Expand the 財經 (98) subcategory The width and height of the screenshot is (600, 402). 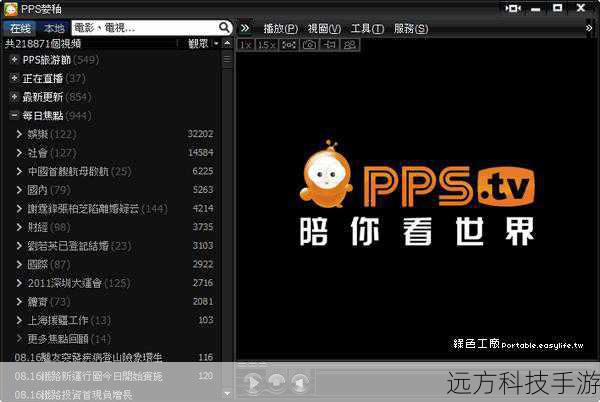click(19, 227)
